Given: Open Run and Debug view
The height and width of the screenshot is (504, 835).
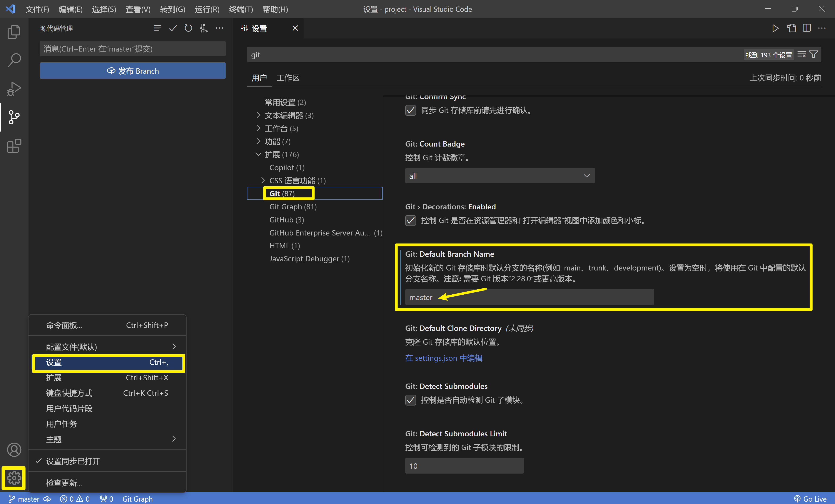Looking at the screenshot, I should 14,89.
